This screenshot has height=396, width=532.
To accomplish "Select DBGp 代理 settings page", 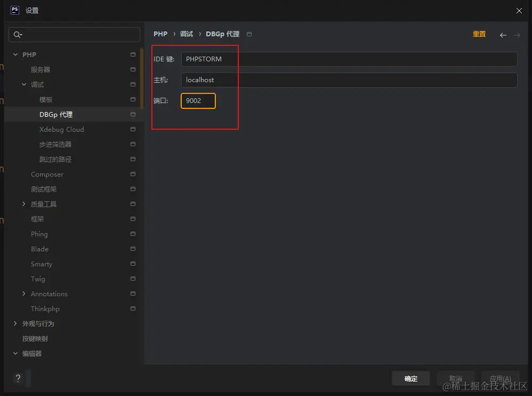I will click(x=56, y=114).
